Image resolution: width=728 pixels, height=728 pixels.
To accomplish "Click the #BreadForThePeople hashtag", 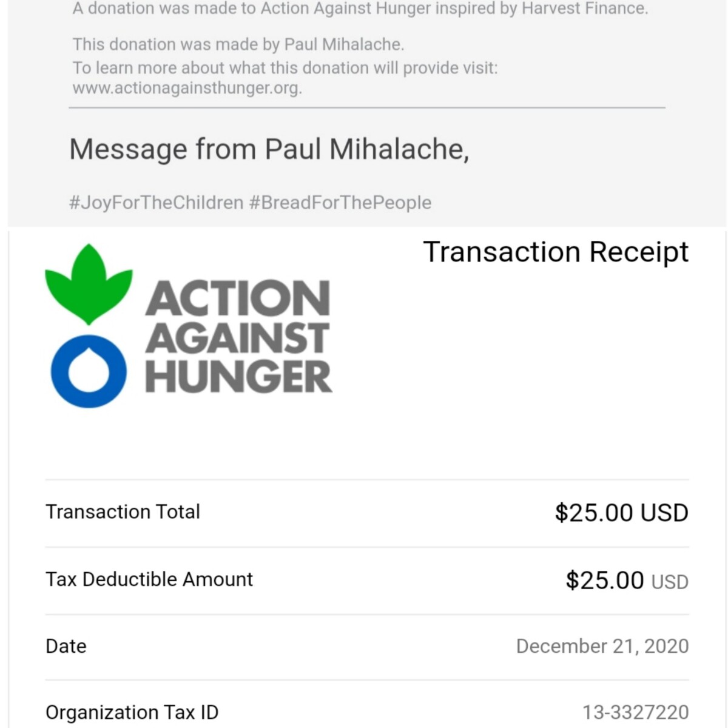I will 340,202.
